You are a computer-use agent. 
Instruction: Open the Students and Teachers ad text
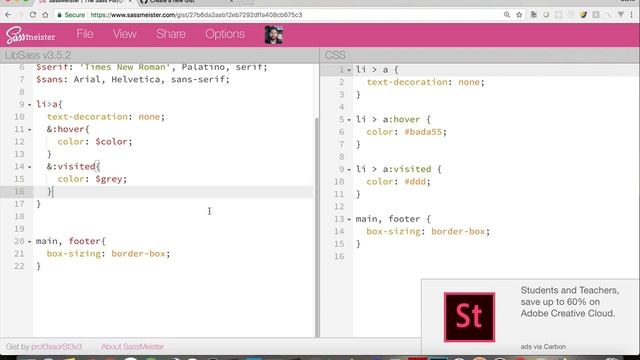point(569,302)
